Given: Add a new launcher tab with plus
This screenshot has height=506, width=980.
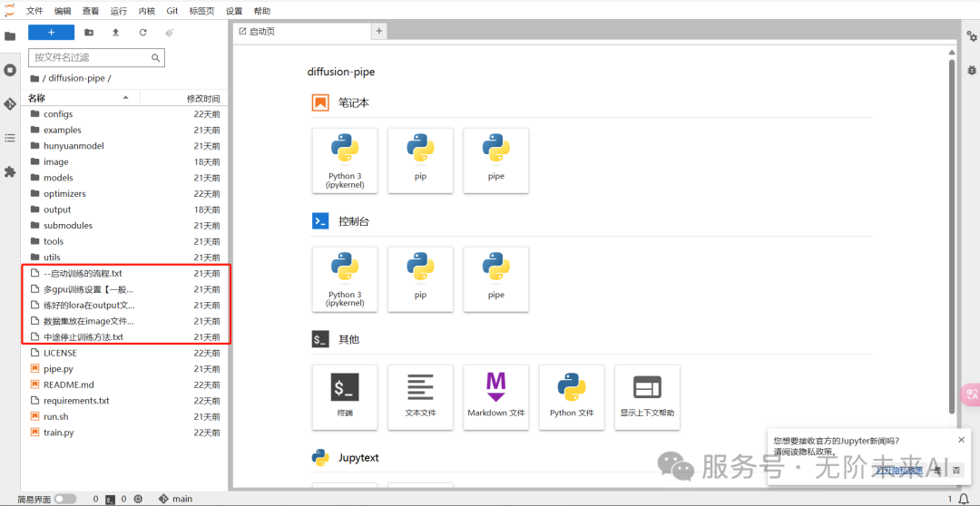Looking at the screenshot, I should tap(378, 31).
